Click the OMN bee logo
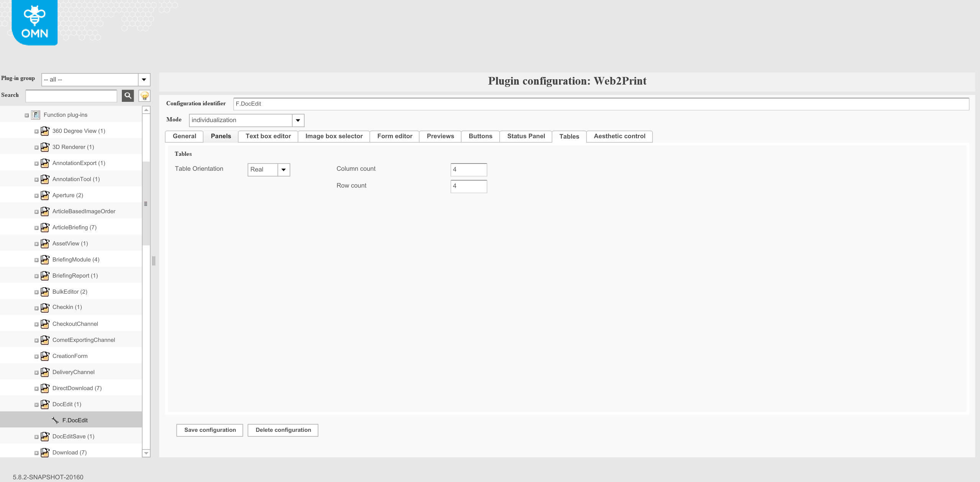This screenshot has height=482, width=980. click(34, 17)
